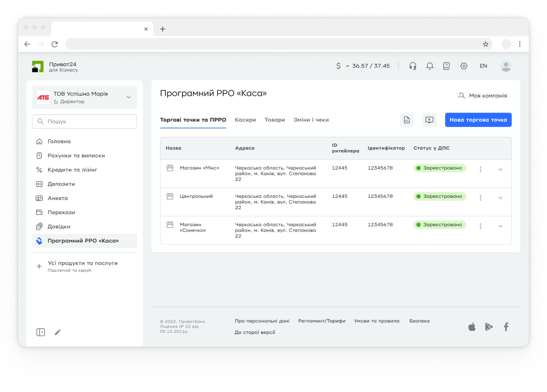Open settings gear in header

coord(464,66)
